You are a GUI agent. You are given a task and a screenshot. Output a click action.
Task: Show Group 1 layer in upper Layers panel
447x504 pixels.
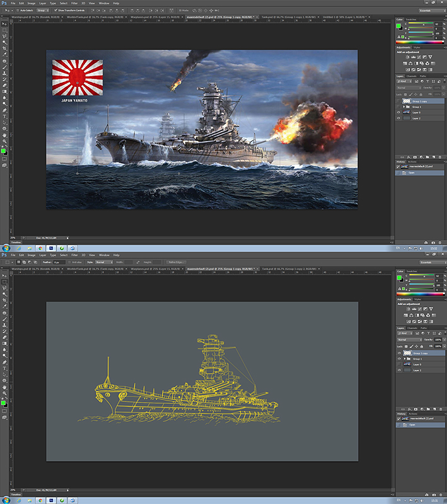coord(398,106)
